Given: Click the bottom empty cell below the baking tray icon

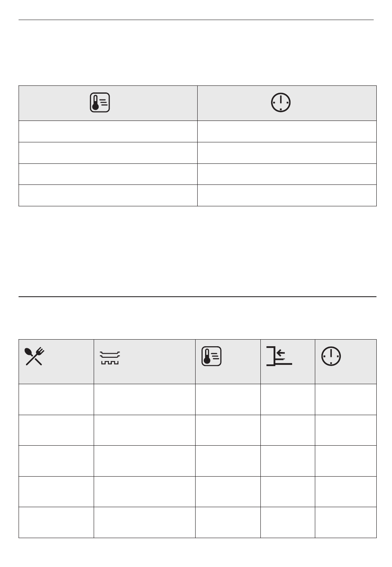Looking at the screenshot, I should [144, 522].
